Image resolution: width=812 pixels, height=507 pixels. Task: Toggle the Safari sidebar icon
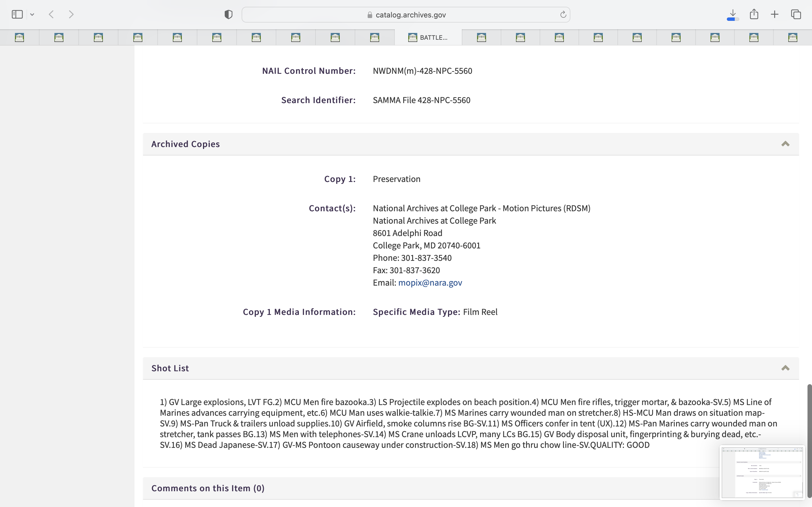click(x=17, y=14)
